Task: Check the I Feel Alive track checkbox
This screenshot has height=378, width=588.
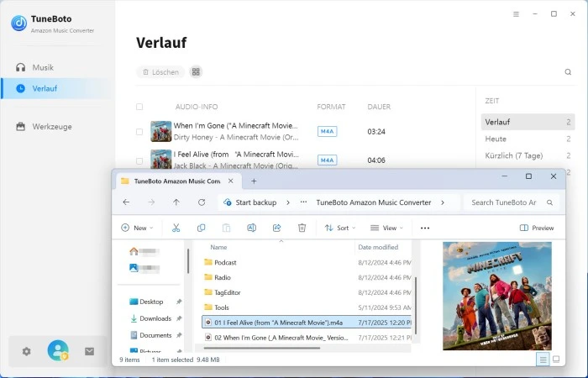Action: point(139,161)
